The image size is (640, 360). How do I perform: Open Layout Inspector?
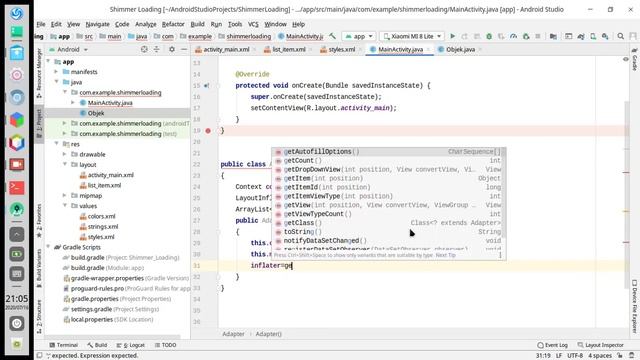pos(601,345)
